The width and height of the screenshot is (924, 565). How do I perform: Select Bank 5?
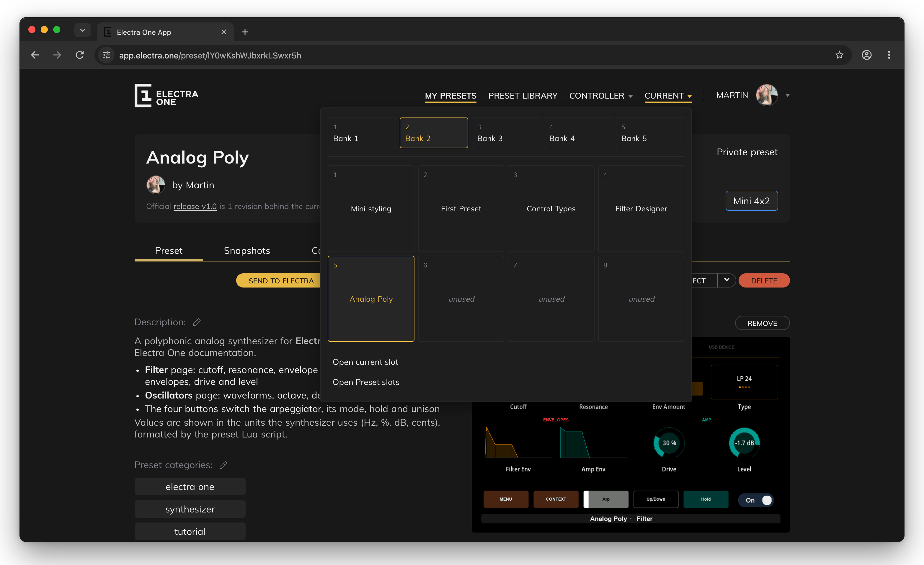coord(649,133)
